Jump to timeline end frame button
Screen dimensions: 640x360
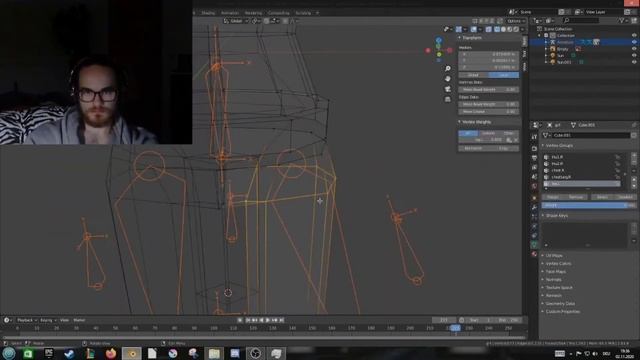pos(282,320)
